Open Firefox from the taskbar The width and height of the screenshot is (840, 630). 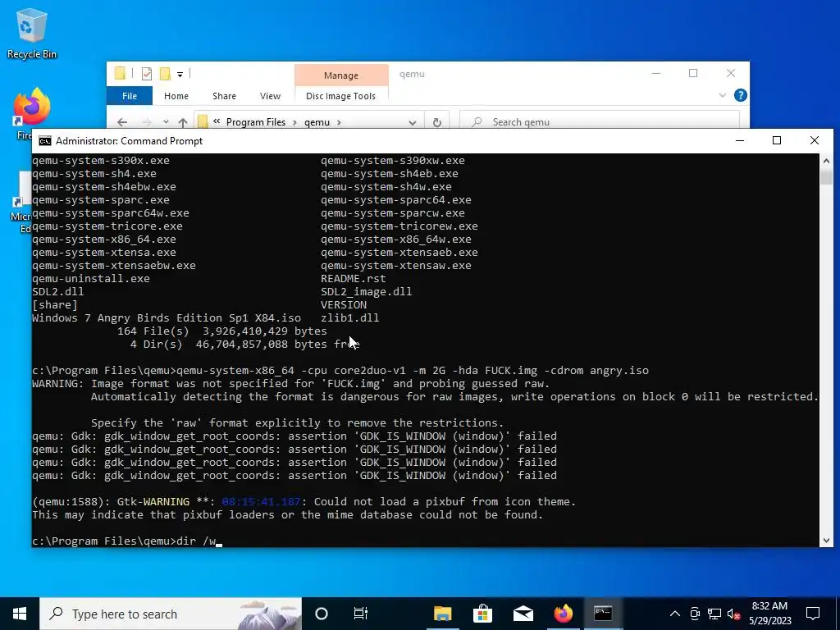[563, 614]
